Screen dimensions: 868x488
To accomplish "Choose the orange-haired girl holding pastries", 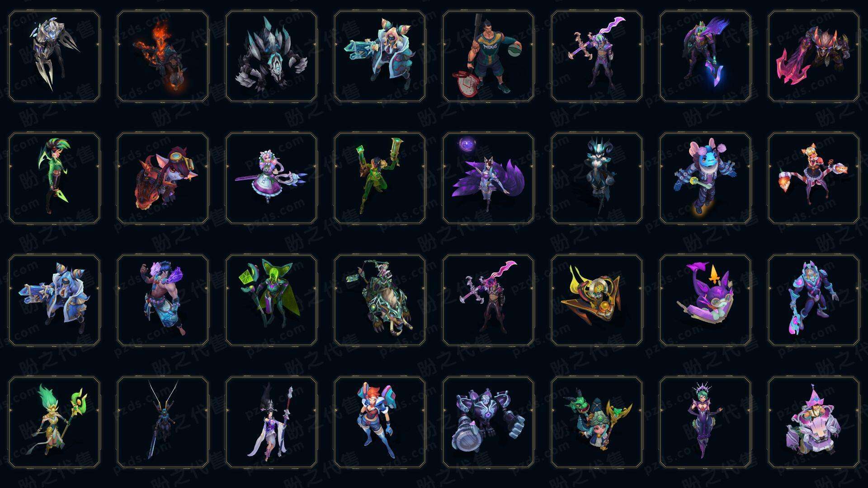I will [x=814, y=178].
